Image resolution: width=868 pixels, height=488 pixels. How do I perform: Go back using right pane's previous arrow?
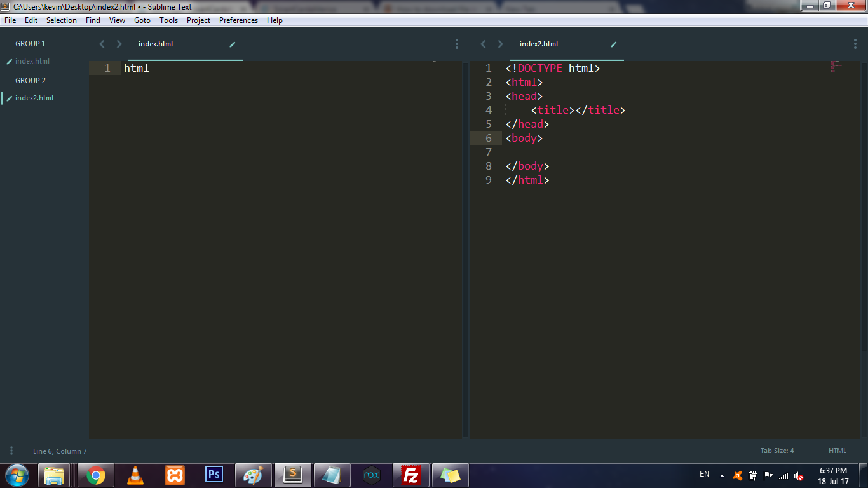[x=483, y=44]
